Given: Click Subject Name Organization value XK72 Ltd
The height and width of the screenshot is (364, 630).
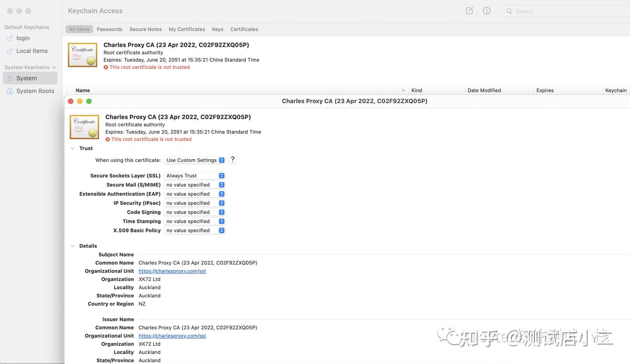Looking at the screenshot, I should click(150, 280).
